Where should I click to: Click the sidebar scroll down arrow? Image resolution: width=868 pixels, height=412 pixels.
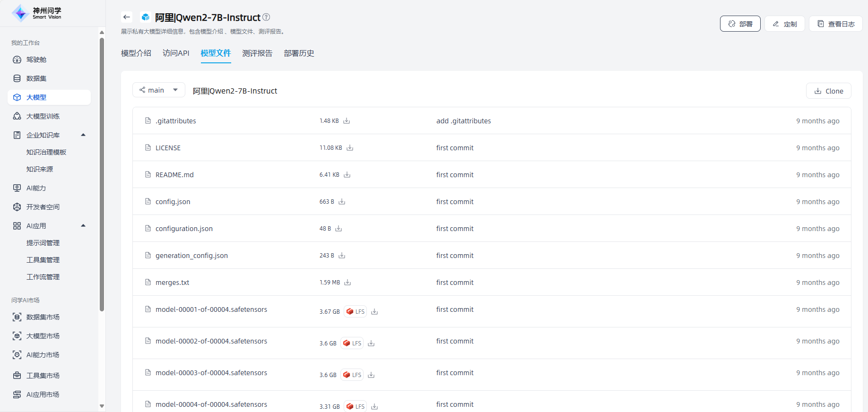[102, 406]
